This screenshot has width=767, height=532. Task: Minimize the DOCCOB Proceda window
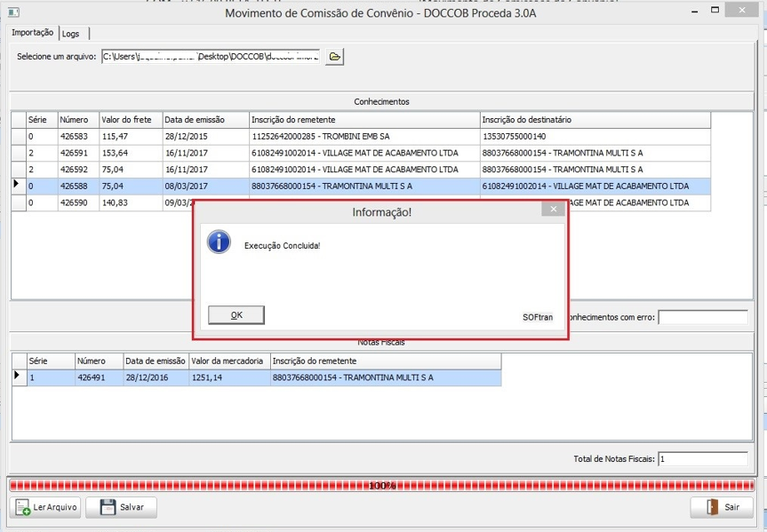pyautogui.click(x=695, y=11)
